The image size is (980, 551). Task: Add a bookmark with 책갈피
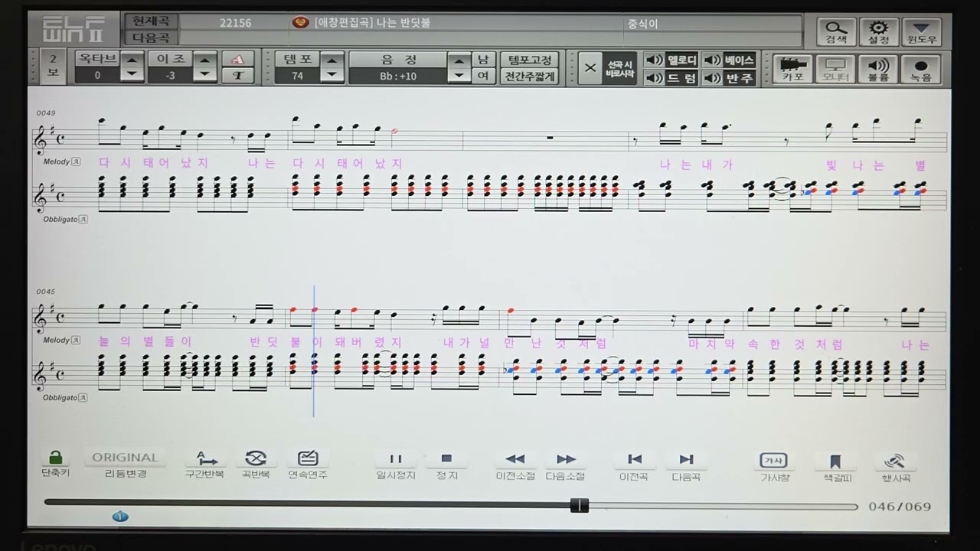(x=836, y=465)
